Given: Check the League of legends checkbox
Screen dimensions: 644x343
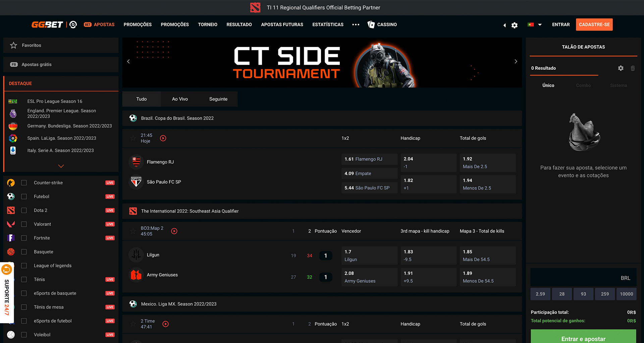Looking at the screenshot, I should (24, 266).
